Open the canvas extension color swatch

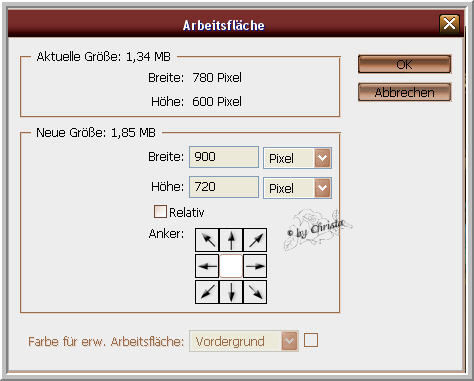(311, 340)
